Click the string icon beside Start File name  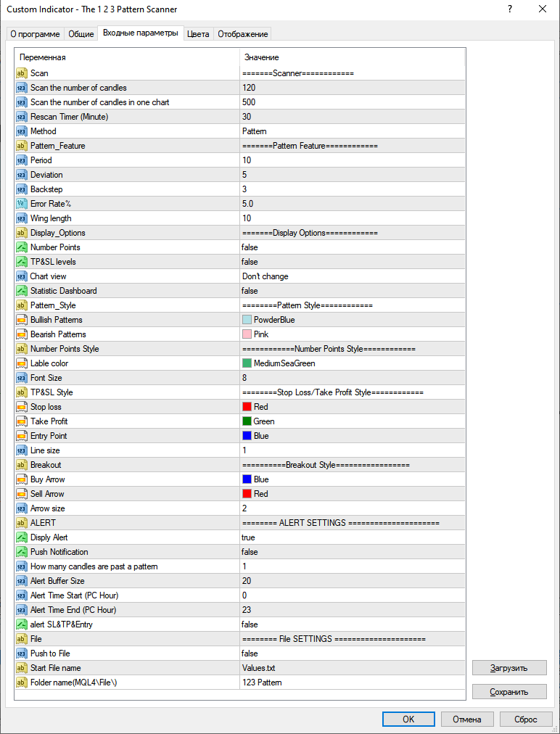click(22, 668)
